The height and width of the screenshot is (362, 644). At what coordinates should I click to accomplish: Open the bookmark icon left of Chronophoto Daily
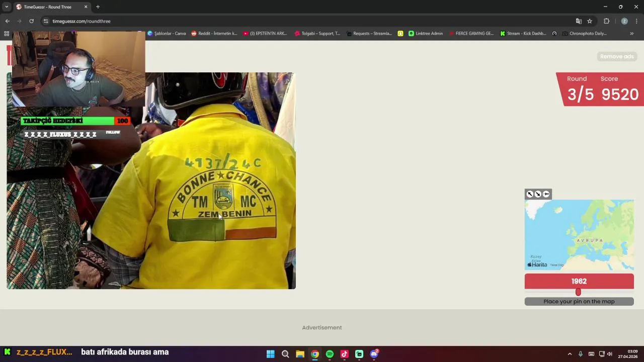(x=554, y=34)
